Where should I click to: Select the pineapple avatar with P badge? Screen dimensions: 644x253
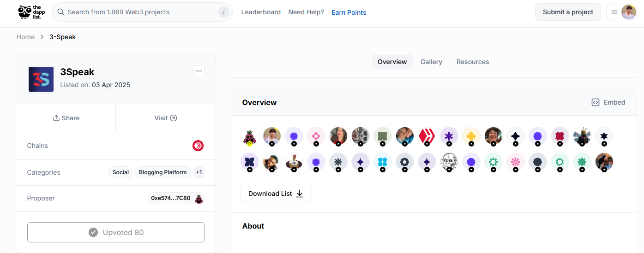click(x=250, y=136)
